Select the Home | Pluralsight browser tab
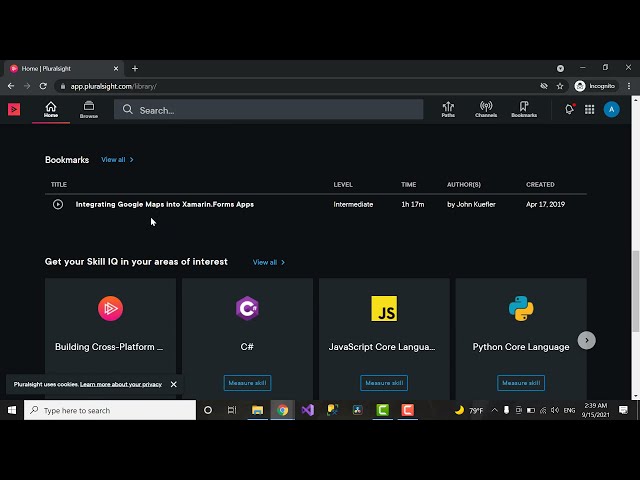This screenshot has height=480, width=640. click(63, 69)
